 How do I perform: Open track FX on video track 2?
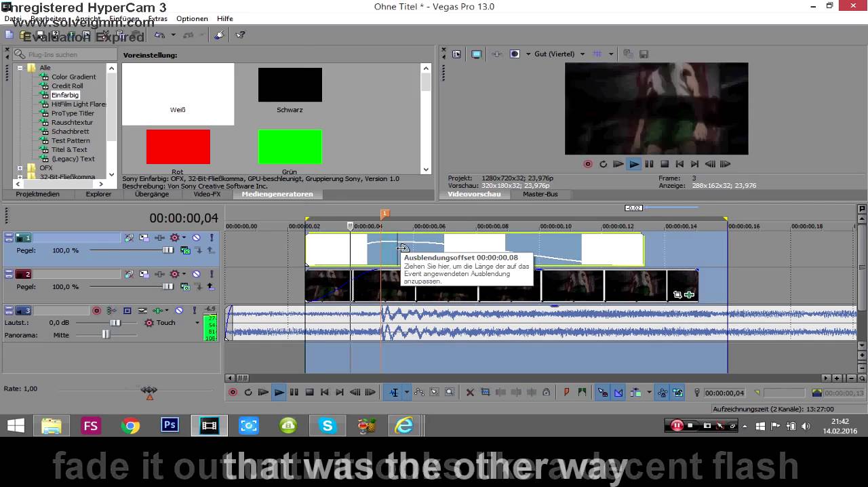(159, 274)
